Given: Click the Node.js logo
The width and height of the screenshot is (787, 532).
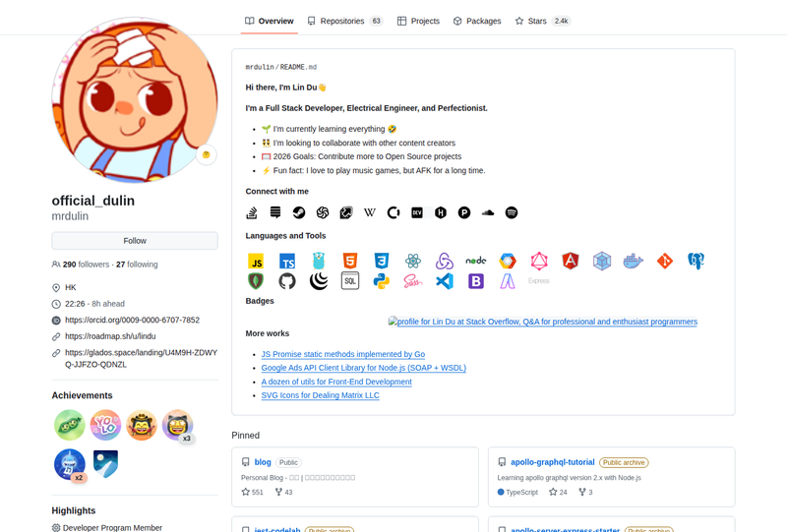Looking at the screenshot, I should [x=476, y=261].
